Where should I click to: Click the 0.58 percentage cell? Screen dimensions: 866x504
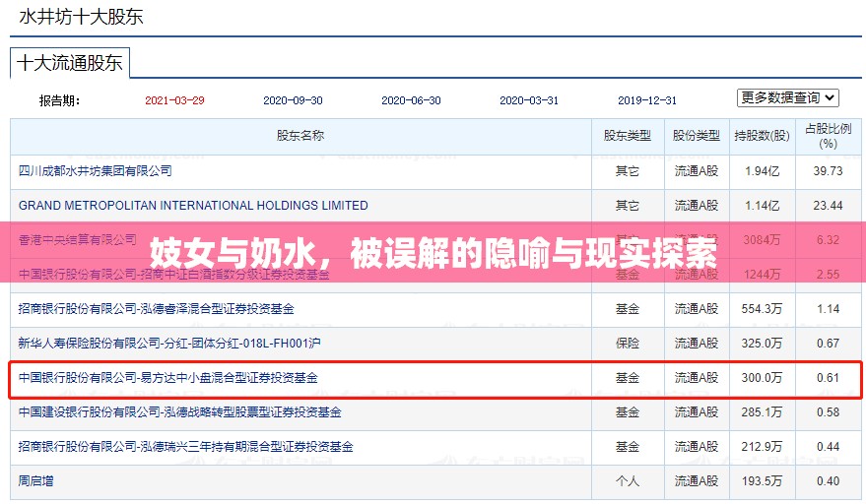click(x=828, y=412)
